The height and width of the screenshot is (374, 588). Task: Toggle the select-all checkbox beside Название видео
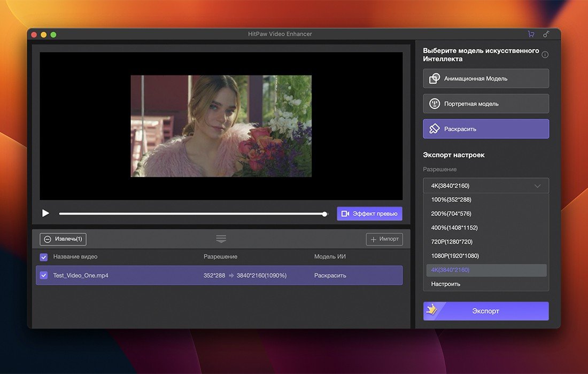[x=44, y=257]
